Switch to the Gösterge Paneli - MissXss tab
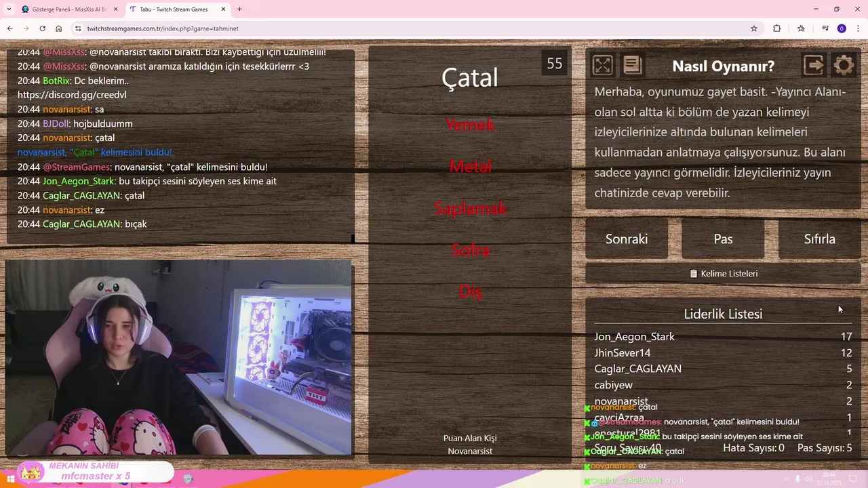This screenshot has width=868, height=488. (x=70, y=9)
